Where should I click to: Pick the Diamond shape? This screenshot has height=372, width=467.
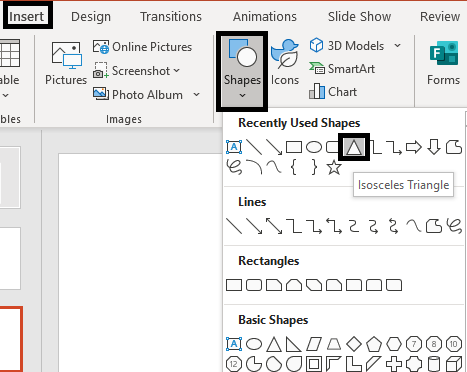pos(354,344)
